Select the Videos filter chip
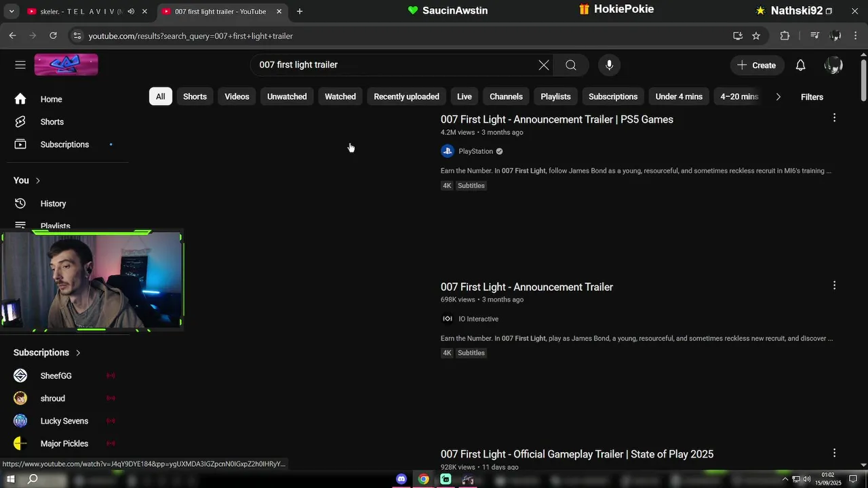Viewport: 868px width, 488px height. coord(237,96)
